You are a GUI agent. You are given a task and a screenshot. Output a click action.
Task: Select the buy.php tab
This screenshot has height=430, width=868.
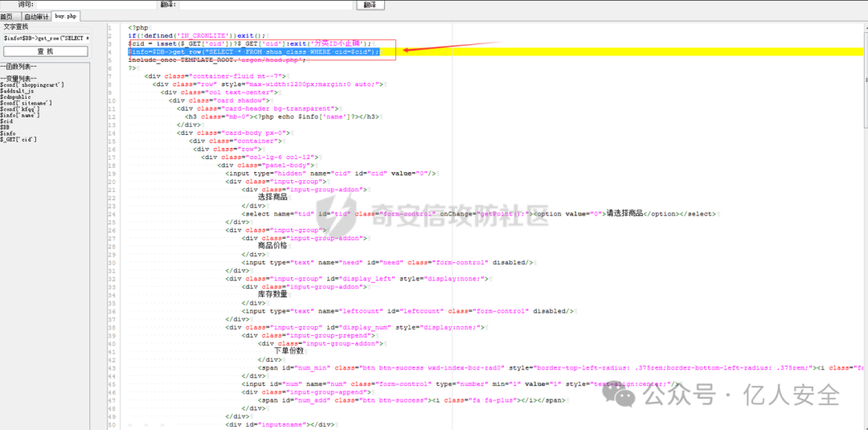coord(66,16)
